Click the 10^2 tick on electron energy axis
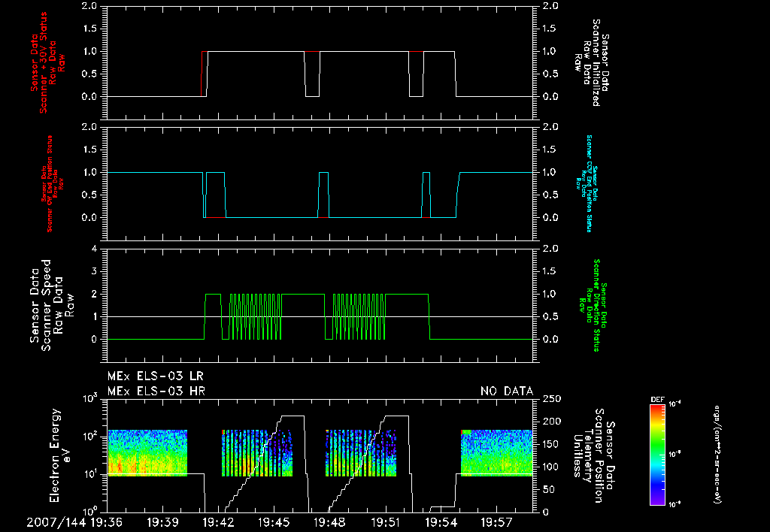The height and width of the screenshot is (532, 770). tap(90, 435)
